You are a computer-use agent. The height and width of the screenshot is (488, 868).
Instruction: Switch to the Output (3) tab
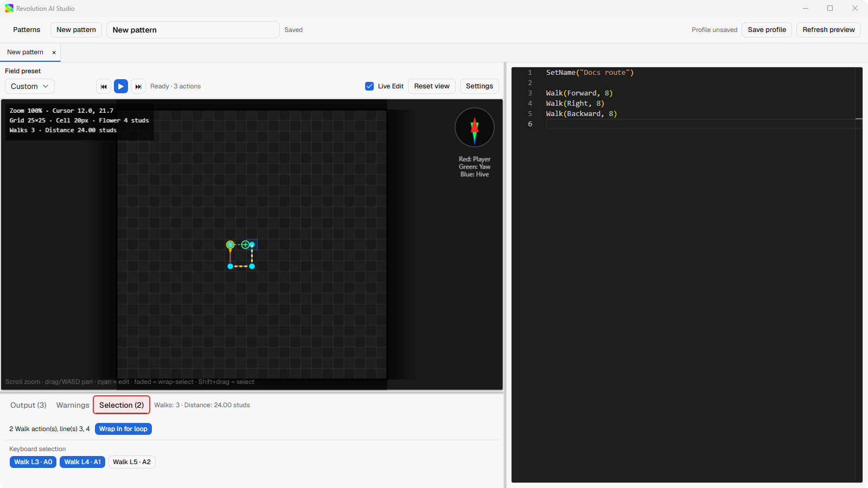28,405
